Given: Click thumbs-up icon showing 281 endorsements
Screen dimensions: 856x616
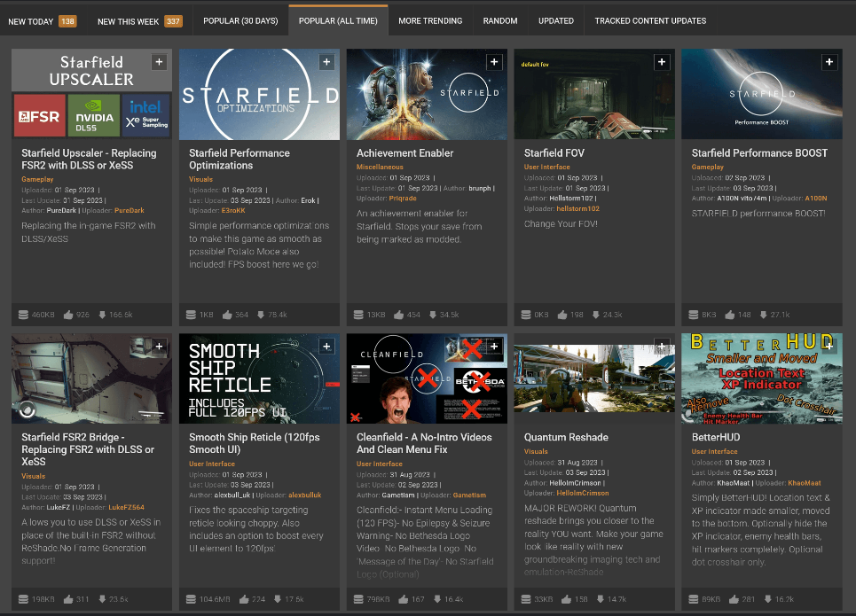Looking at the screenshot, I should (x=734, y=599).
